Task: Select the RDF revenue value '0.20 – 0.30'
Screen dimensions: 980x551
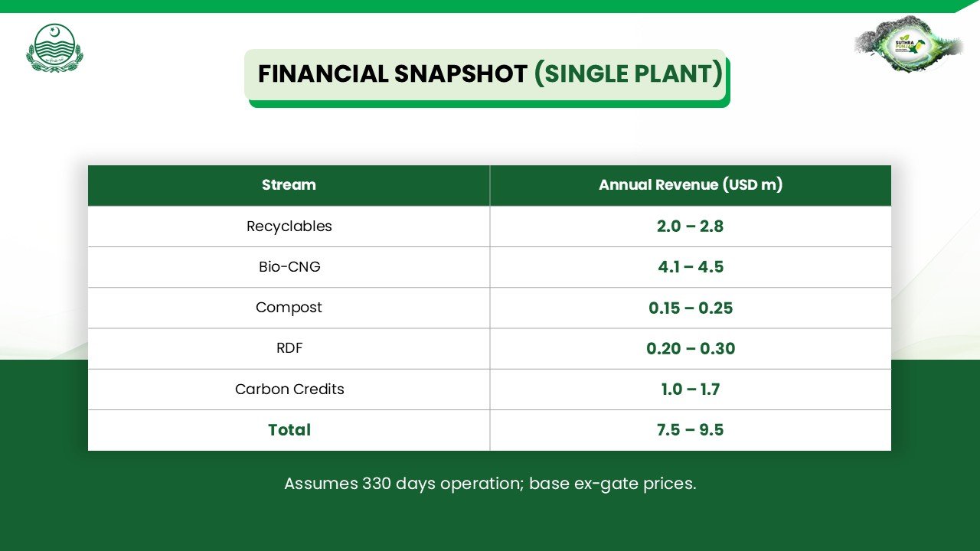Action: [x=691, y=348]
